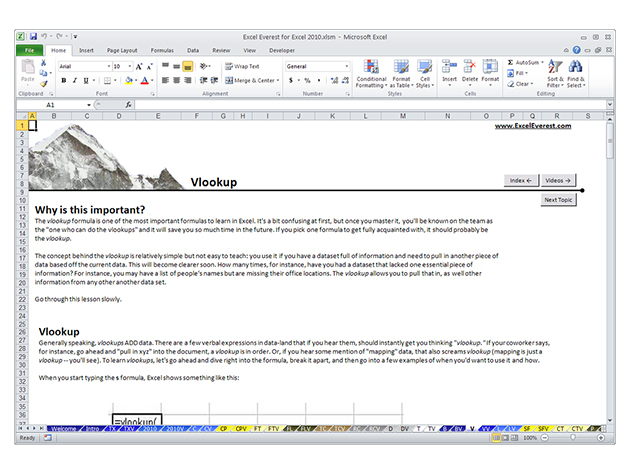Open the File tab

(x=29, y=50)
